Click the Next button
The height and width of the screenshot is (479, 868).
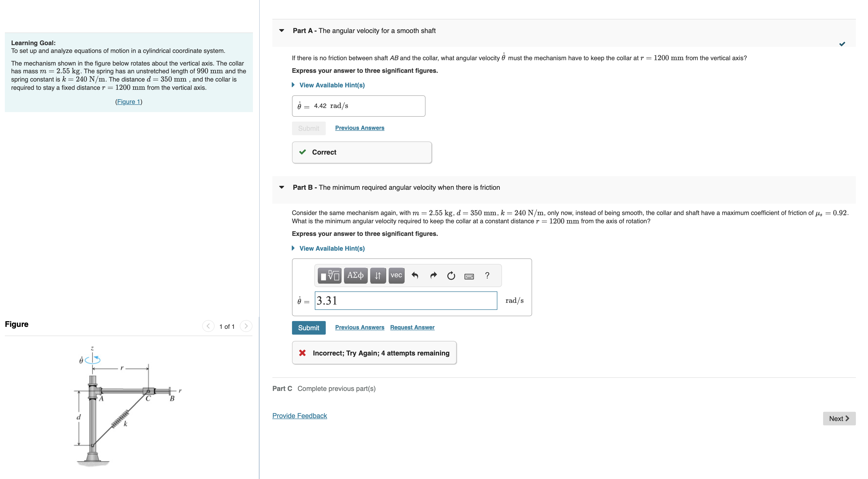839,418
